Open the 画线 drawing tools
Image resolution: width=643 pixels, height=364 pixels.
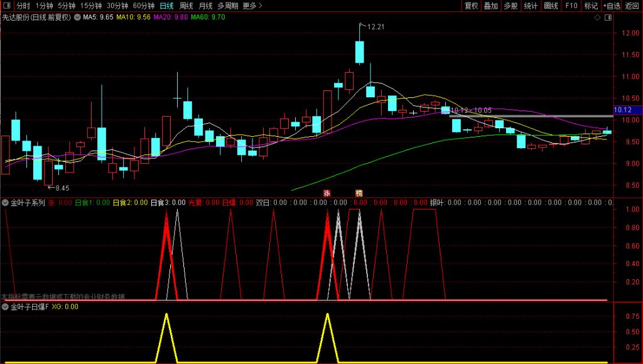click(551, 6)
